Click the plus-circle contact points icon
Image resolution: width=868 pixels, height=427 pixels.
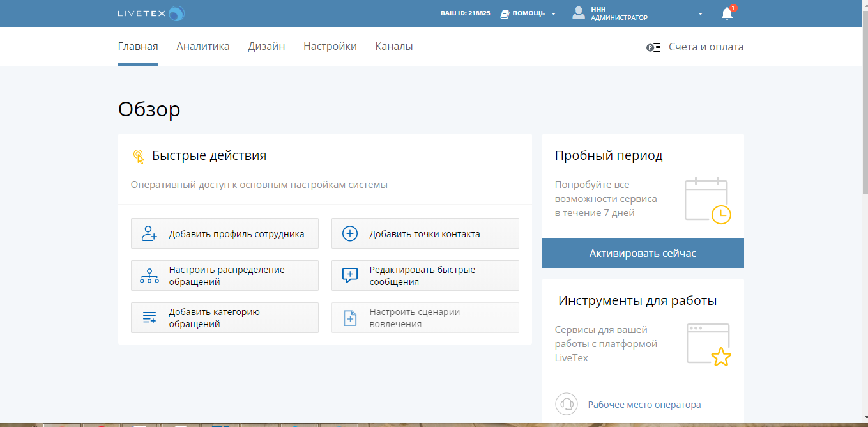(x=349, y=233)
